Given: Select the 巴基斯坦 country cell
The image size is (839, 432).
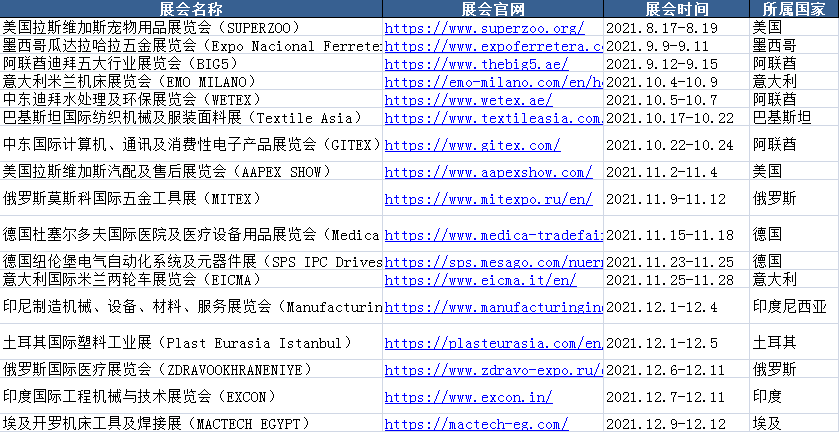Looking at the screenshot, I should tap(794, 117).
